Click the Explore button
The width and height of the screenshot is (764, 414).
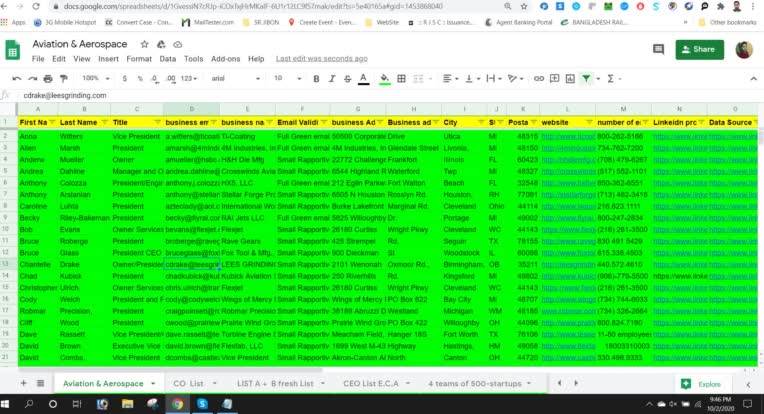tap(701, 384)
